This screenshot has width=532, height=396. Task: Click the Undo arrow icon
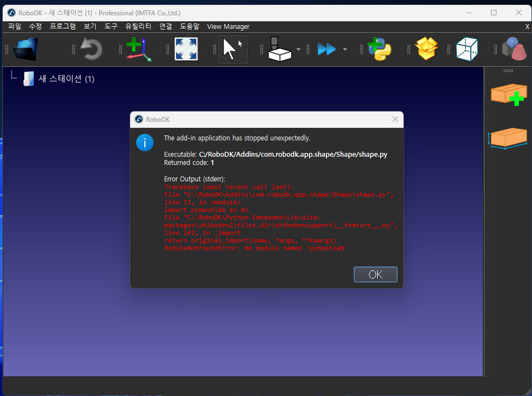tap(91, 50)
